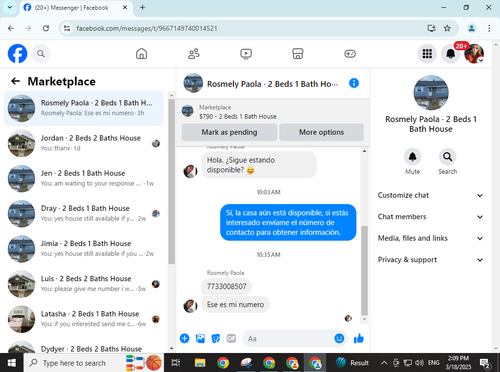
Task: Click Mark as pending button
Action: point(229,132)
